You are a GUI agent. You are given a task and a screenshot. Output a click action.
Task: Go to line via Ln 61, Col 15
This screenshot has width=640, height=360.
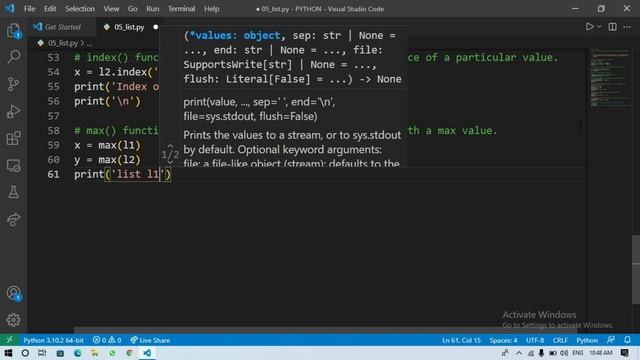click(461, 340)
